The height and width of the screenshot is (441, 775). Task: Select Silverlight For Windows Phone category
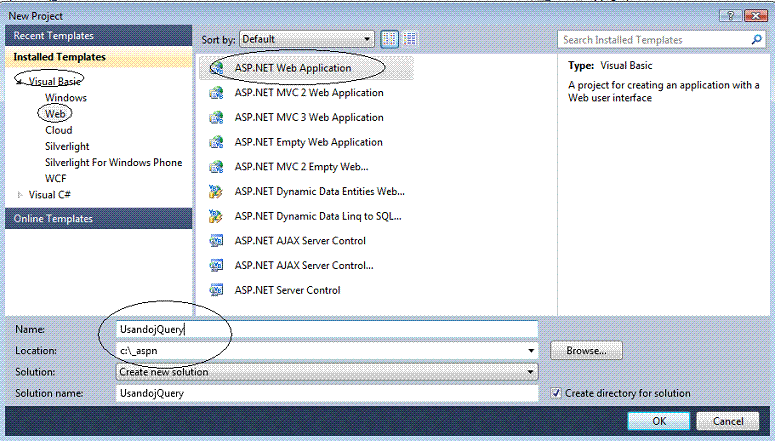pos(114,163)
